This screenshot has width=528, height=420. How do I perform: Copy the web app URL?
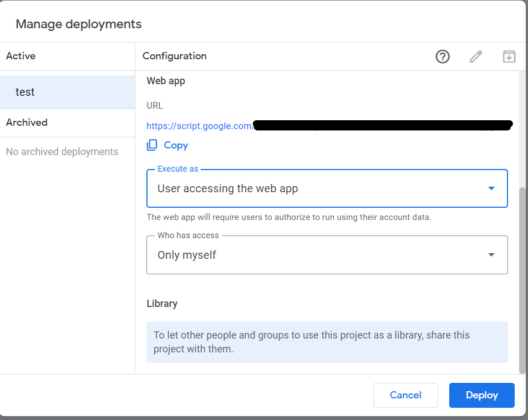(167, 145)
